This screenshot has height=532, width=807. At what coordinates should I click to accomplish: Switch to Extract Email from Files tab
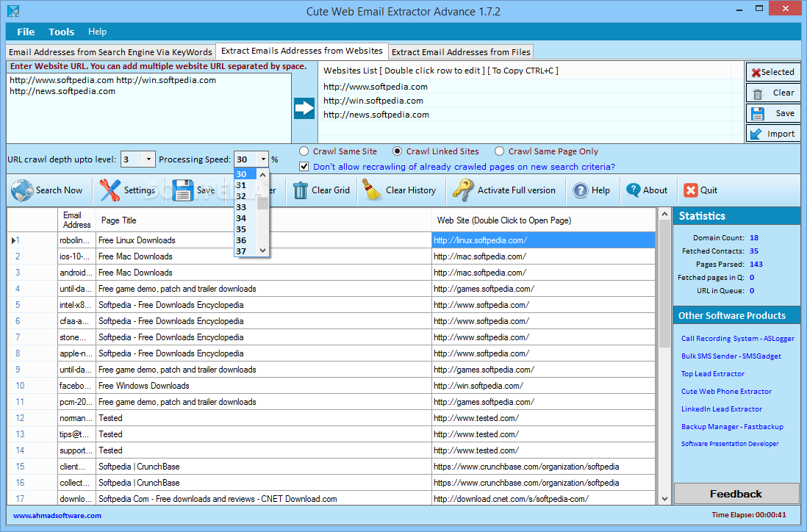461,52
